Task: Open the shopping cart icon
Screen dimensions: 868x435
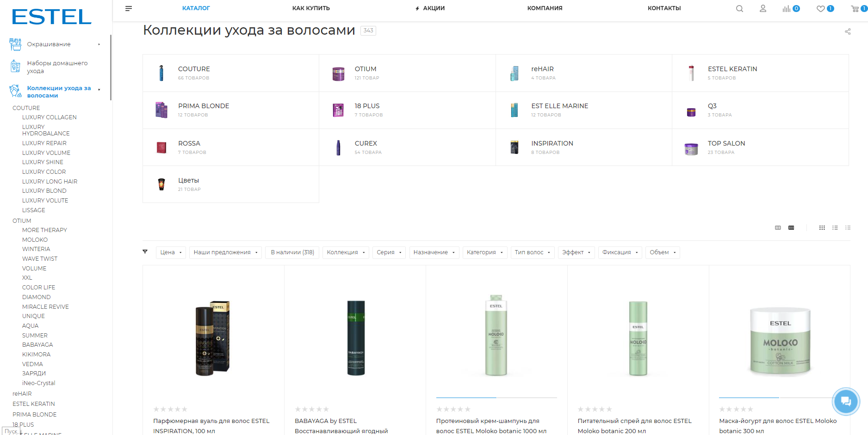Action: tap(855, 8)
